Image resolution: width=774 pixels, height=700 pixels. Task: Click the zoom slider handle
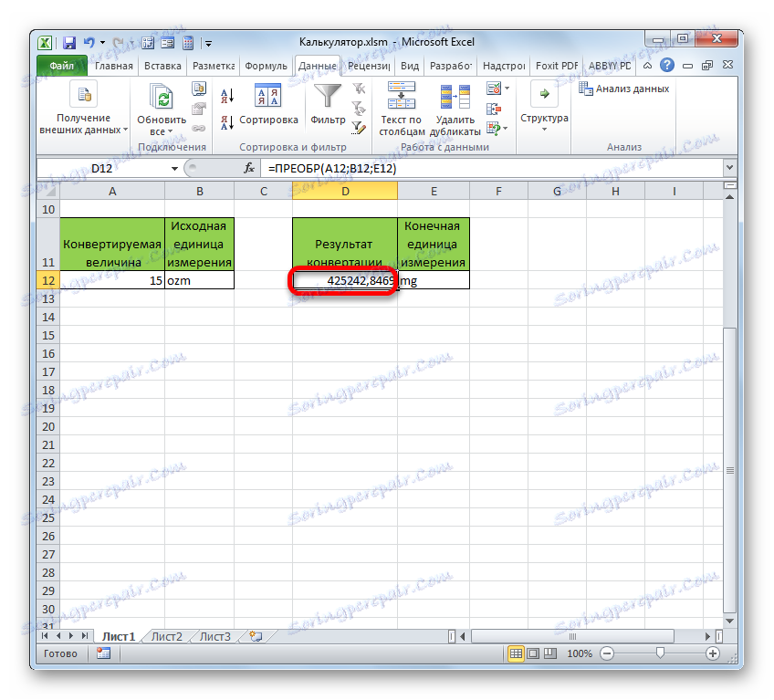pos(660,653)
